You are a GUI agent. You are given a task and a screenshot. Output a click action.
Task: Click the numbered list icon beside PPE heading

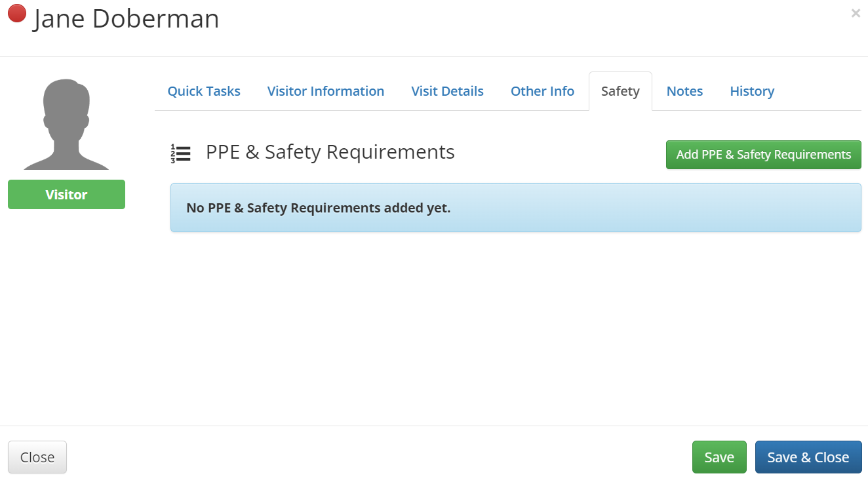pyautogui.click(x=180, y=153)
